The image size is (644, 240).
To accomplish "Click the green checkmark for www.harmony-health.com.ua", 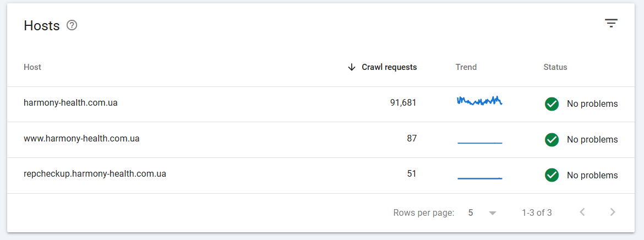I will (x=552, y=140).
